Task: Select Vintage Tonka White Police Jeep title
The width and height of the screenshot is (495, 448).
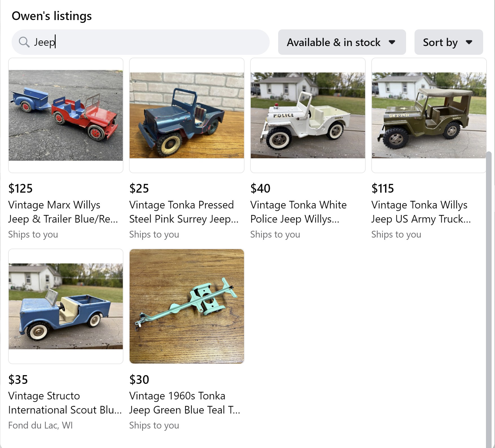Action: point(298,212)
